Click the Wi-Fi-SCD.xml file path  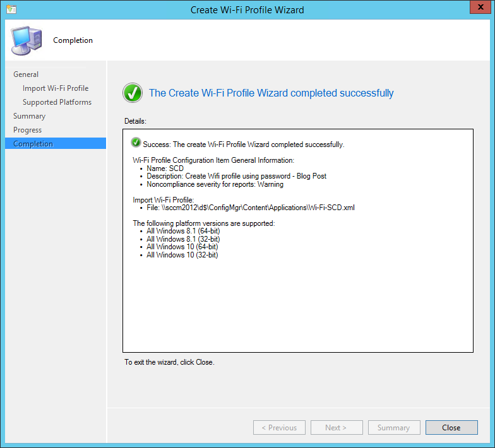point(251,208)
